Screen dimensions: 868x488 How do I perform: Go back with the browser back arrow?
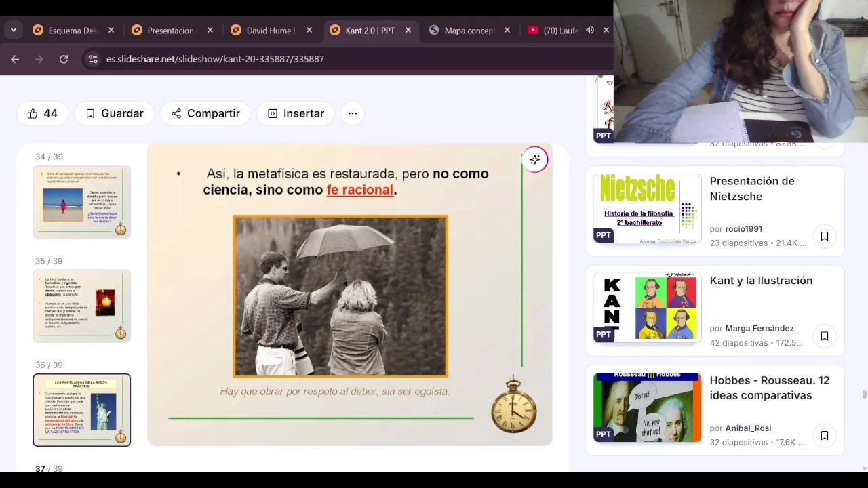coord(15,59)
